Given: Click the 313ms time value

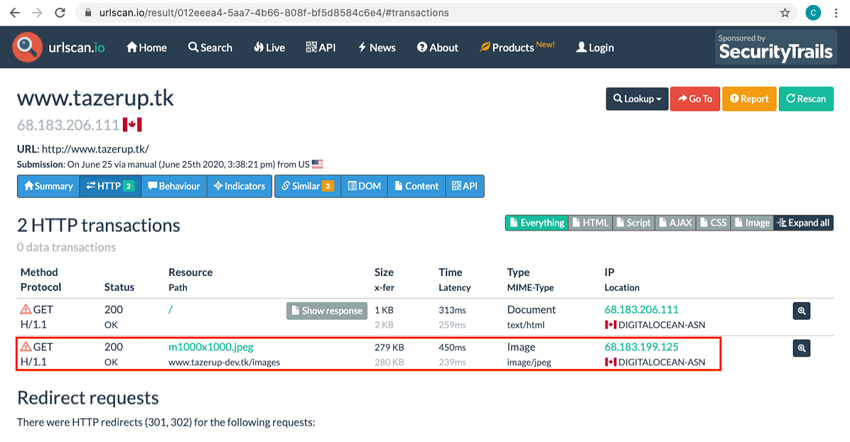Looking at the screenshot, I should click(452, 310).
